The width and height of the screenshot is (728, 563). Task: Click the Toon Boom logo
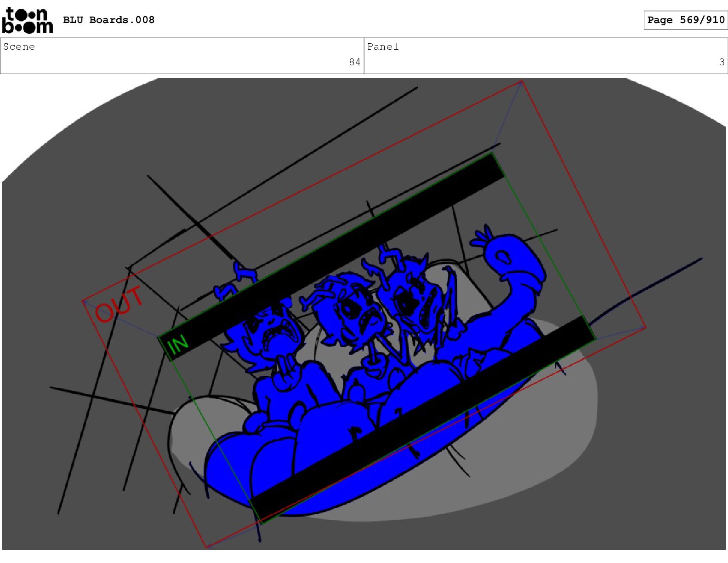click(x=28, y=21)
